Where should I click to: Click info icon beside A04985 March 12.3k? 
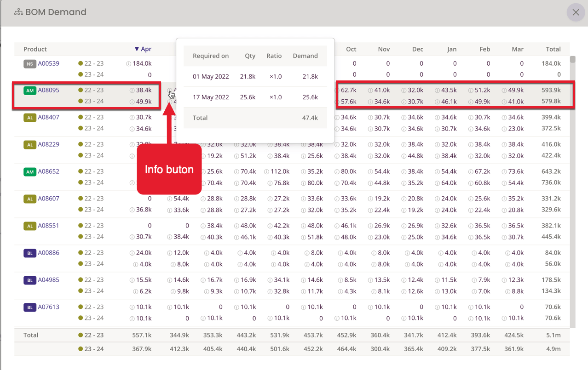point(504,280)
